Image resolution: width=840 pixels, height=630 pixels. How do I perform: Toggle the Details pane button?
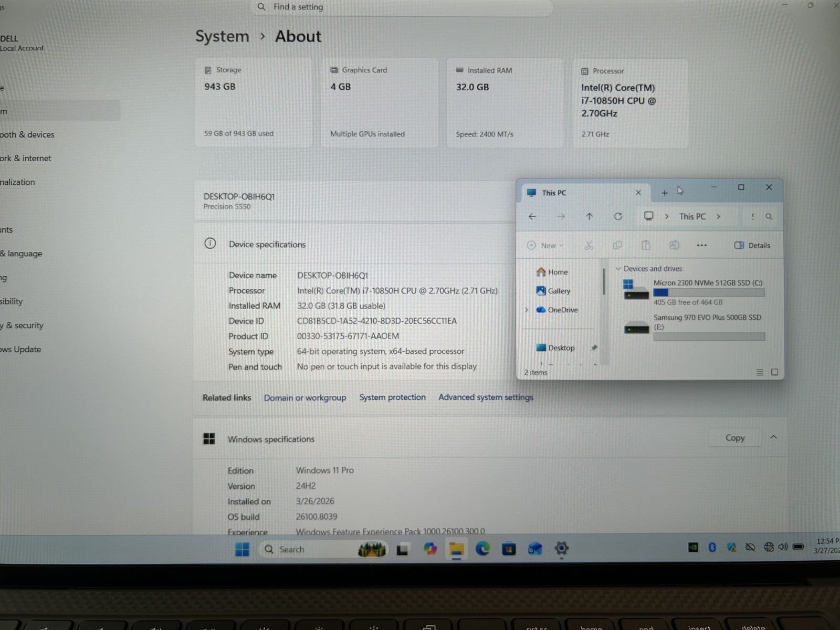coord(752,245)
